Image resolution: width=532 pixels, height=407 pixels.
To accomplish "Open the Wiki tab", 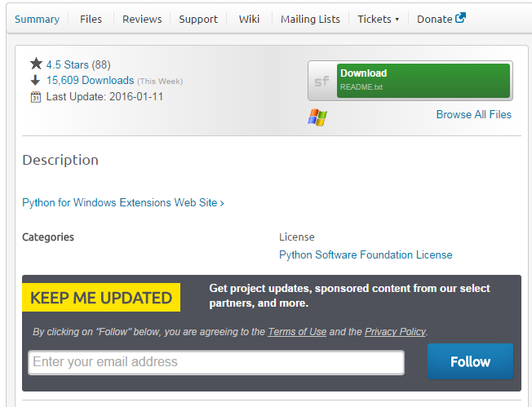I will [x=249, y=20].
